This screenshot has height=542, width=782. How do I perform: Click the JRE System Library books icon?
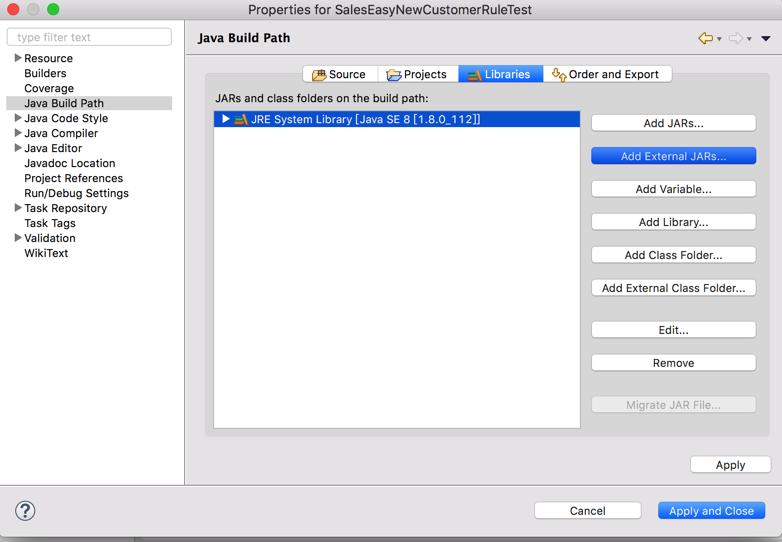[241, 119]
